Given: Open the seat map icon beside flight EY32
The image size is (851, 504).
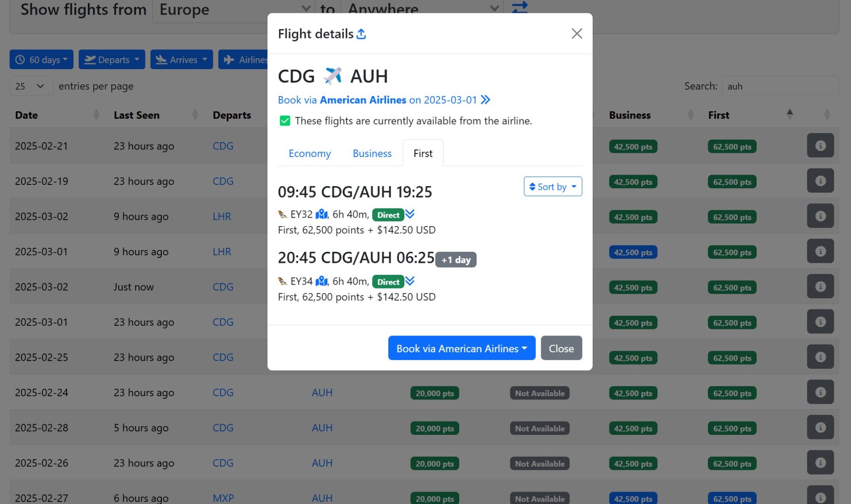Looking at the screenshot, I should 322,215.
